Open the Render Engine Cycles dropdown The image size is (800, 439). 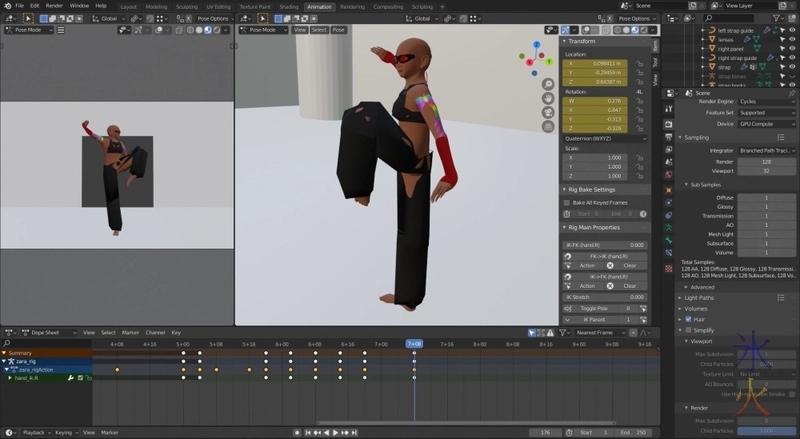766,101
